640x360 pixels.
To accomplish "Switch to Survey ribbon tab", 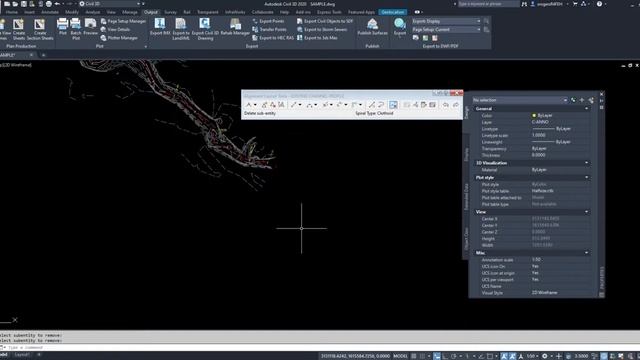I will [170, 12].
